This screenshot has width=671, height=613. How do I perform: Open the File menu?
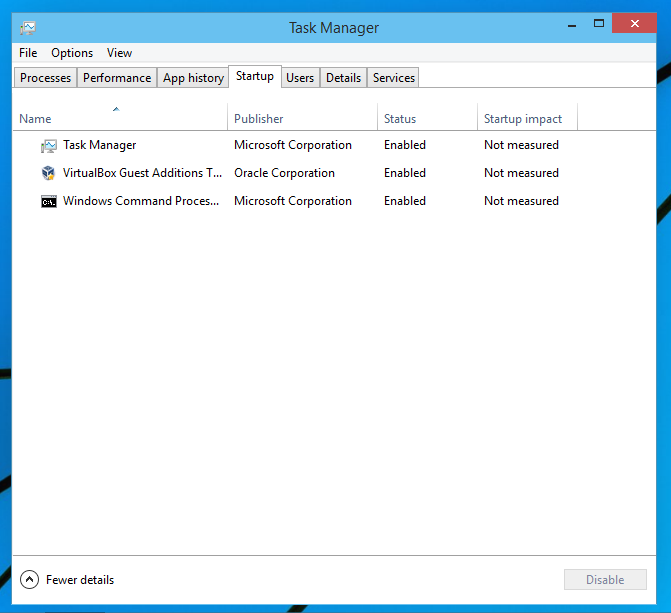coord(28,53)
